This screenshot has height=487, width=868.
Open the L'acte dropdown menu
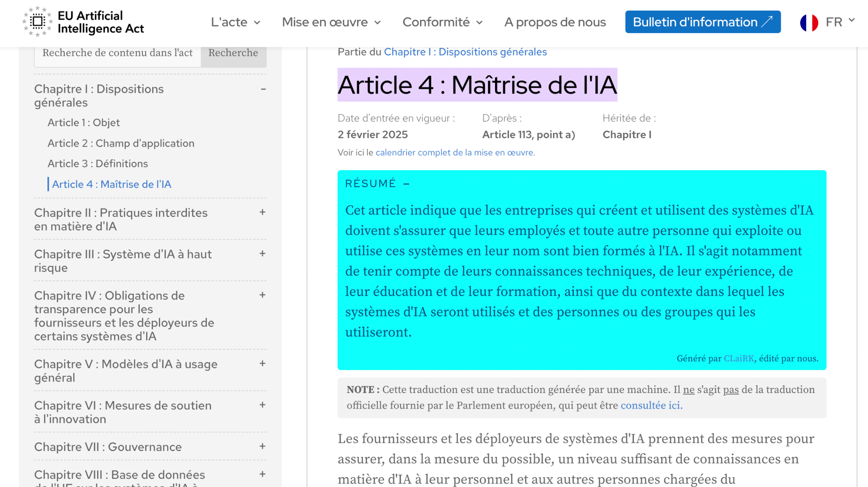[x=236, y=22]
